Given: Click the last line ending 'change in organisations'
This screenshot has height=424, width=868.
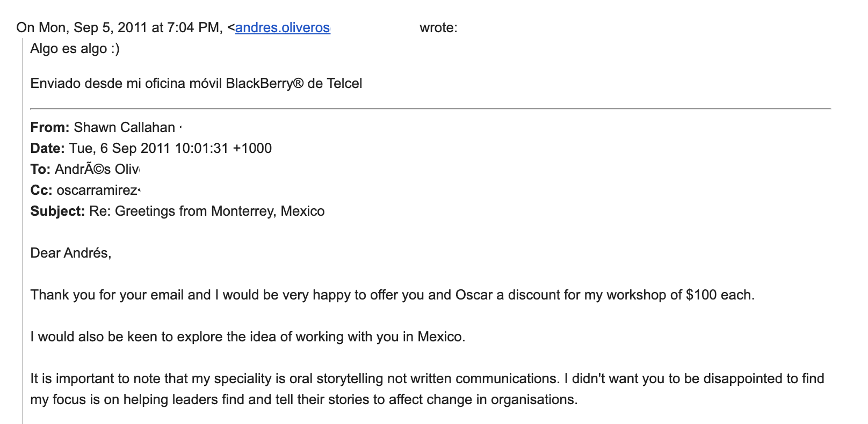Looking at the screenshot, I should [304, 399].
